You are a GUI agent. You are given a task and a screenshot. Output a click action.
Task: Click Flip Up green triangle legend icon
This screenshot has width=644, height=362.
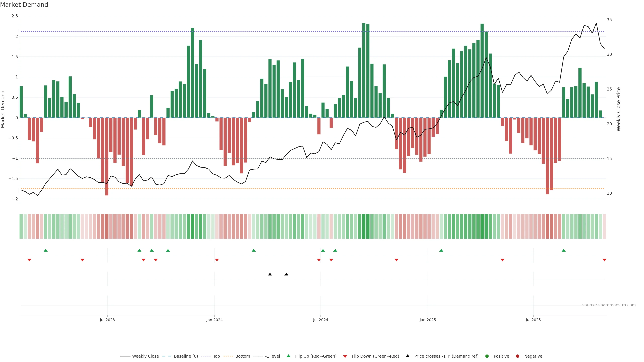[288, 356]
